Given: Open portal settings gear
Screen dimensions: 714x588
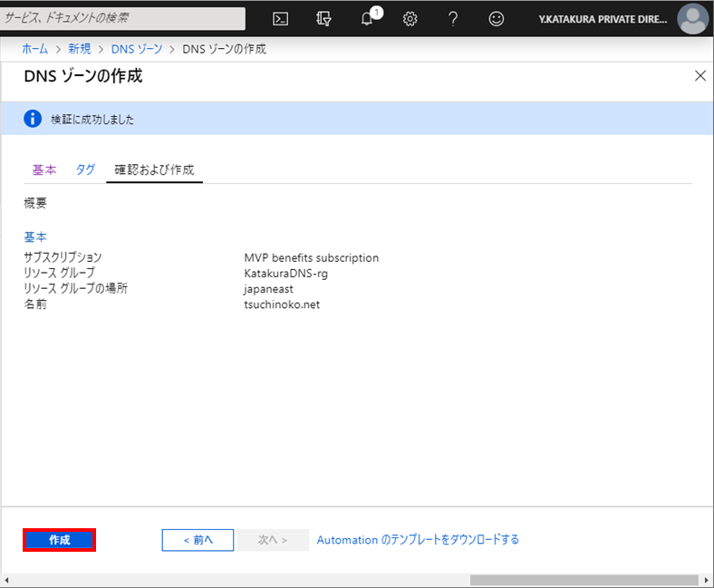Looking at the screenshot, I should click(x=410, y=19).
